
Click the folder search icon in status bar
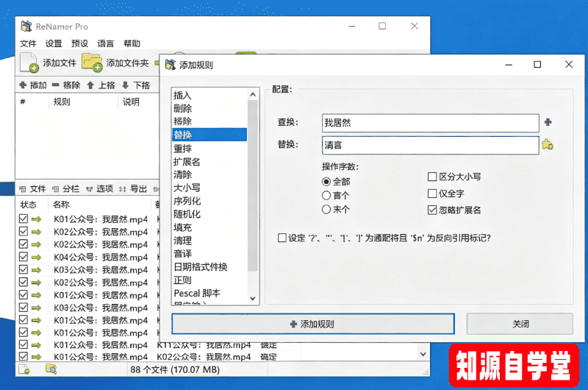51,369
